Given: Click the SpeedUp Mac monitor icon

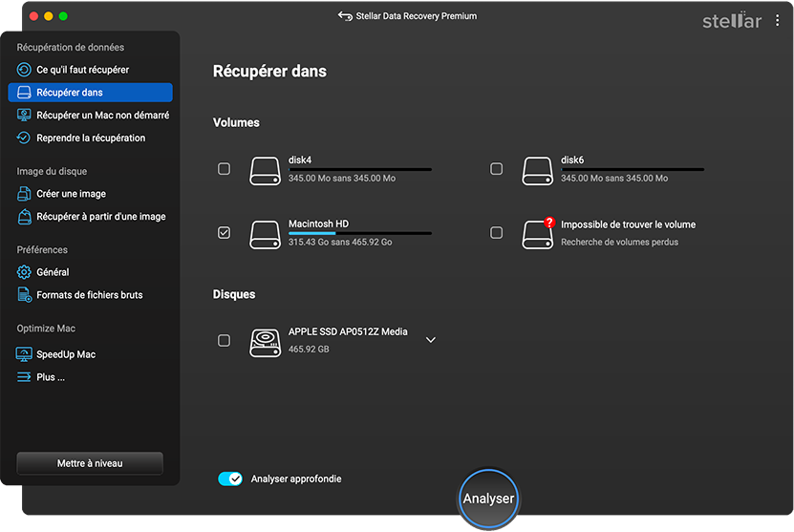Looking at the screenshot, I should [24, 354].
